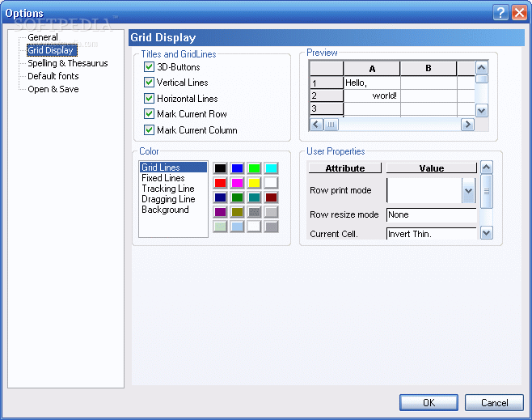Pick the bright blue color swatch
Screen dimensions: 532x420
237,168
